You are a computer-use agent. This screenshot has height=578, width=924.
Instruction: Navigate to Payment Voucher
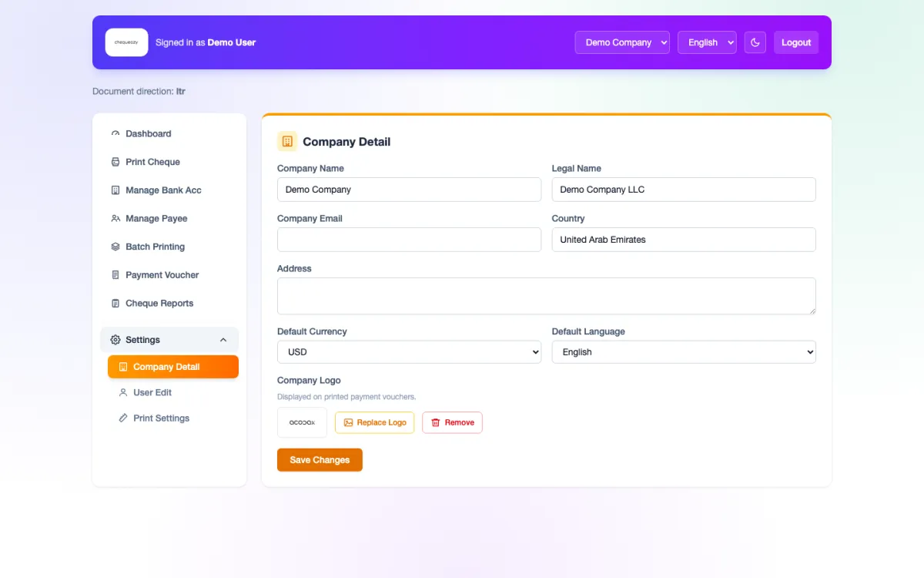pyautogui.click(x=169, y=275)
